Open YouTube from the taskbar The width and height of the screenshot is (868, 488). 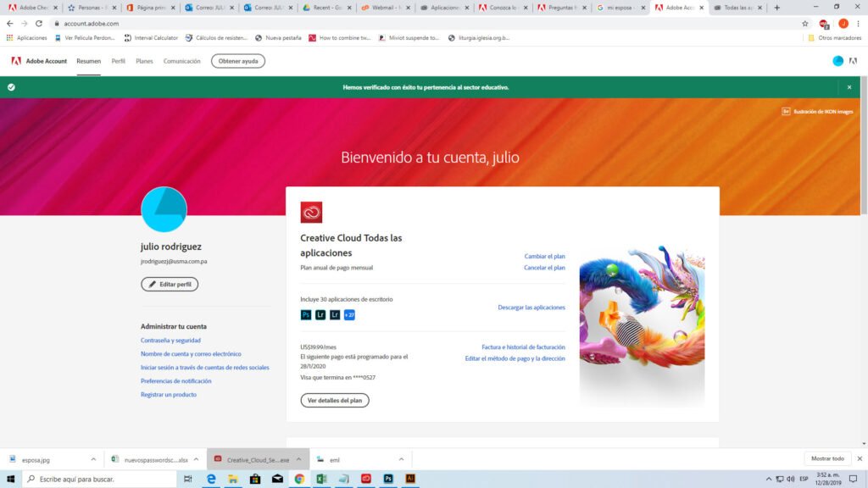point(365,479)
